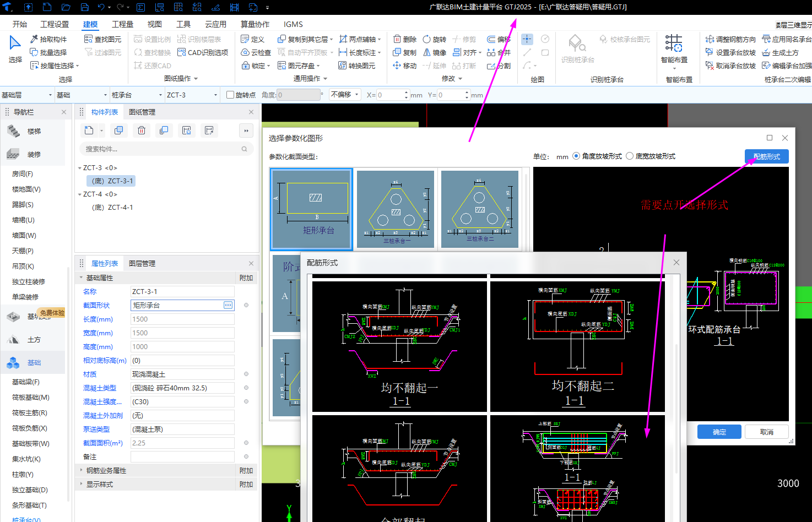Click the 复制 copy tool in 修改 group
The width and height of the screenshot is (812, 522).
[405, 52]
